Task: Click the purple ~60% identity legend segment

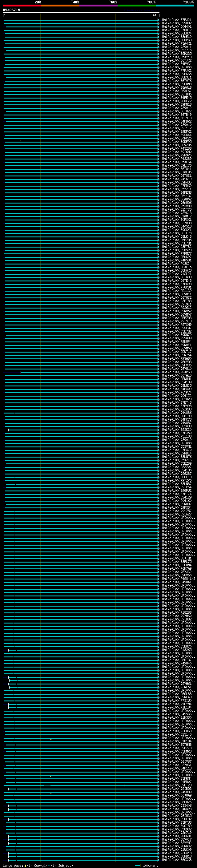Action: (x=98, y=6)
